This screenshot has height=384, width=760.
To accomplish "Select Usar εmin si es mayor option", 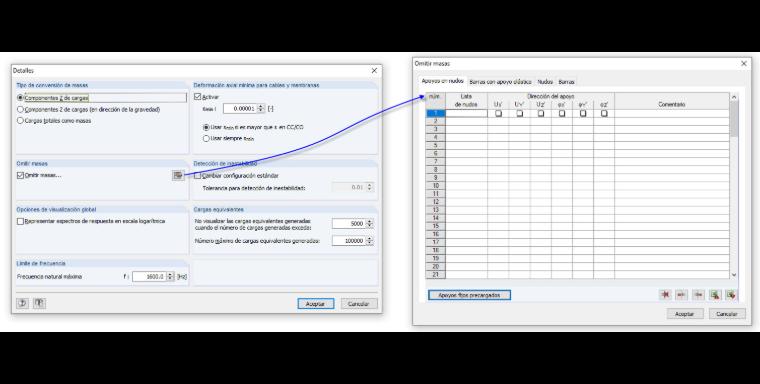I will click(x=206, y=127).
